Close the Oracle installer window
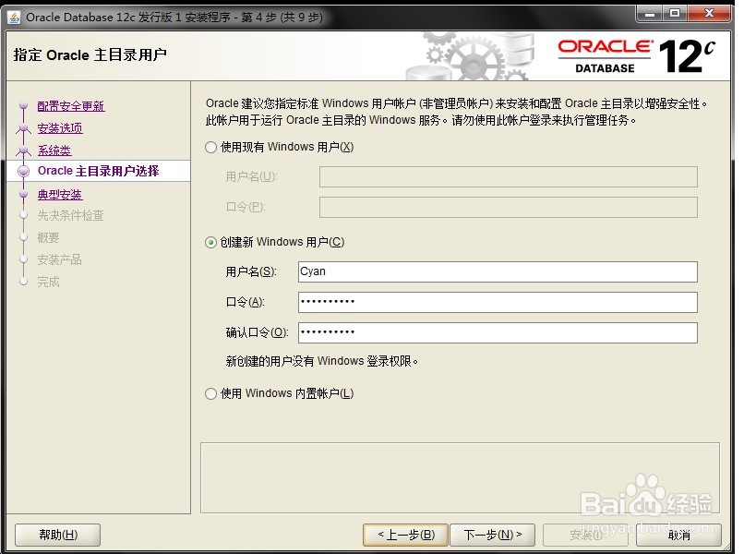The height and width of the screenshot is (554, 756). (x=709, y=13)
